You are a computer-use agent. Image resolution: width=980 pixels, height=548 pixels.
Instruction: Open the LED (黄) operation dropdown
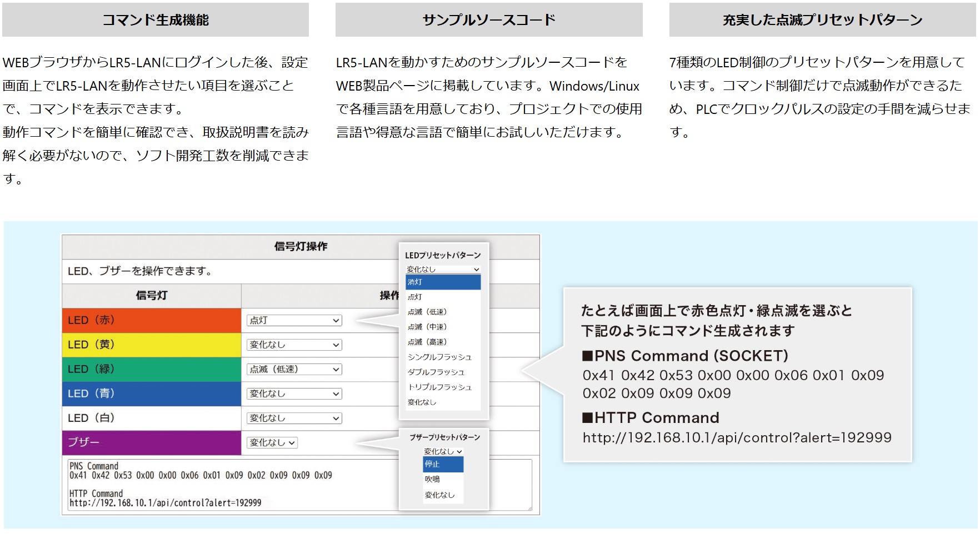coord(294,345)
